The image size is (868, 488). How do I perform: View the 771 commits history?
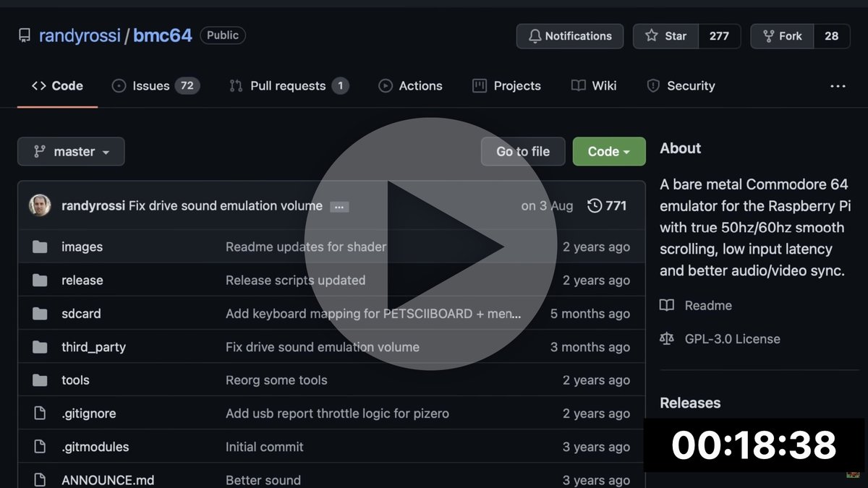pos(607,206)
